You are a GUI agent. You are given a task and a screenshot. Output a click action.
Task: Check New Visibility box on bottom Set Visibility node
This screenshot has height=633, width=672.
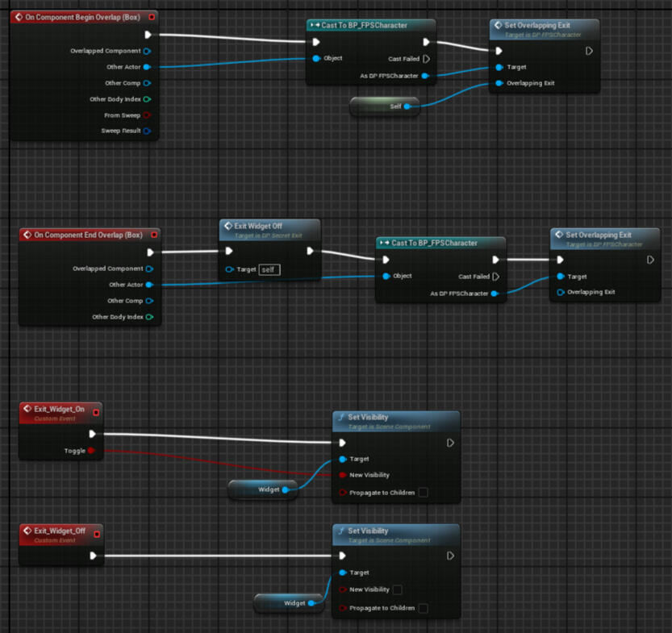pos(398,589)
